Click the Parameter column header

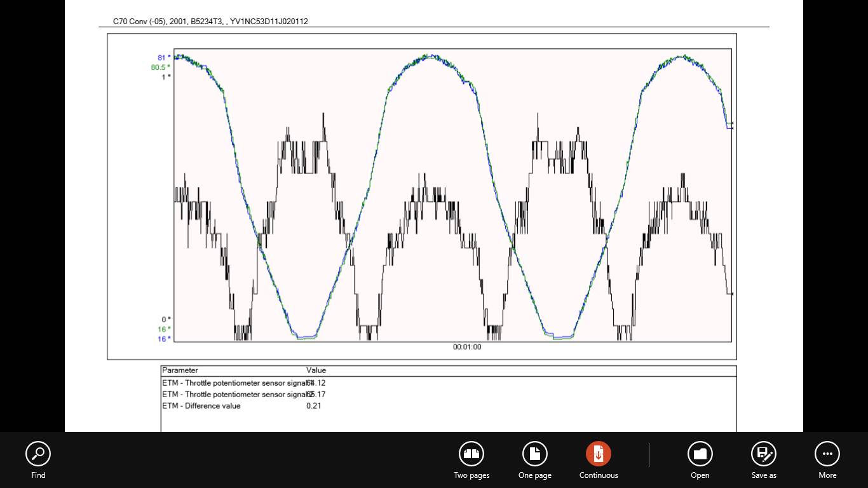coord(180,370)
